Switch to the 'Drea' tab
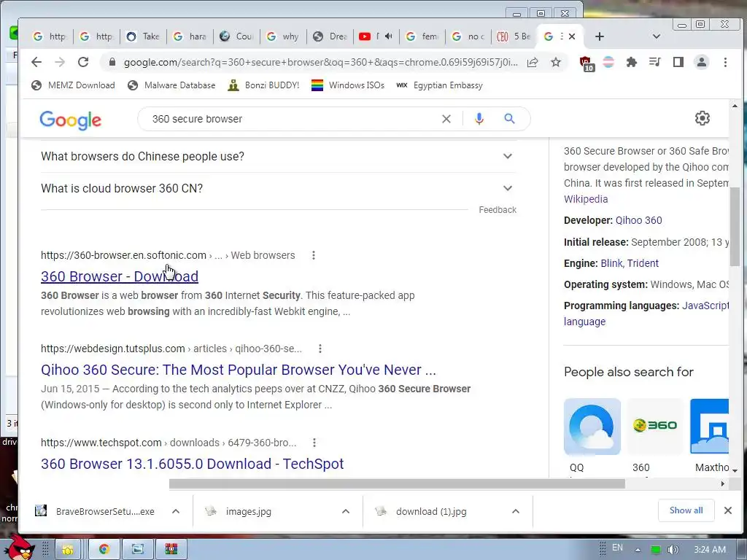This screenshot has width=747, height=560. click(x=330, y=36)
